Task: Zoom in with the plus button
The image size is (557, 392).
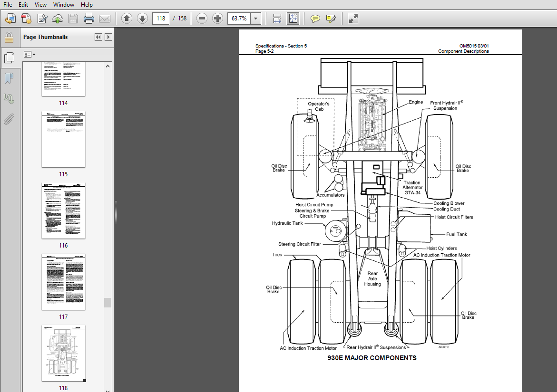Action: point(217,19)
